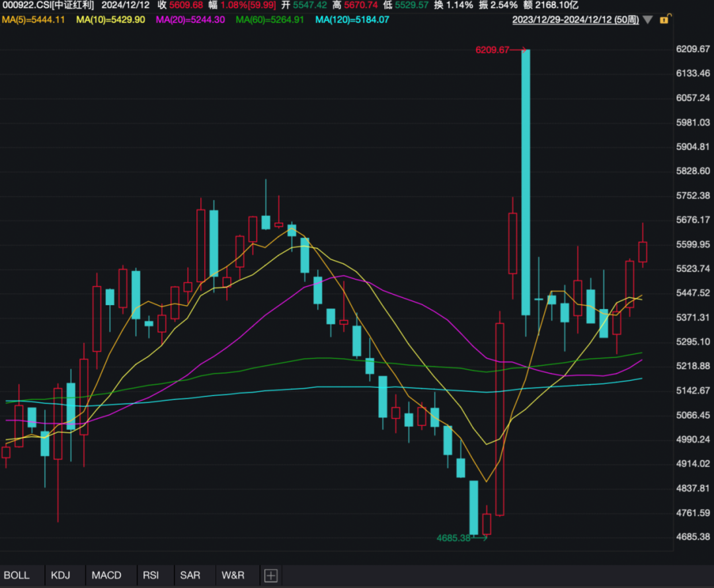Click the tall cyan candlestick at peak
The image size is (714, 588).
pyautogui.click(x=526, y=182)
